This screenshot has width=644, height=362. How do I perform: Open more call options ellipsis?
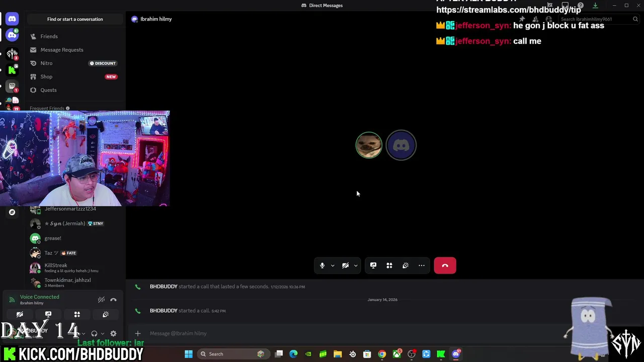point(422,265)
